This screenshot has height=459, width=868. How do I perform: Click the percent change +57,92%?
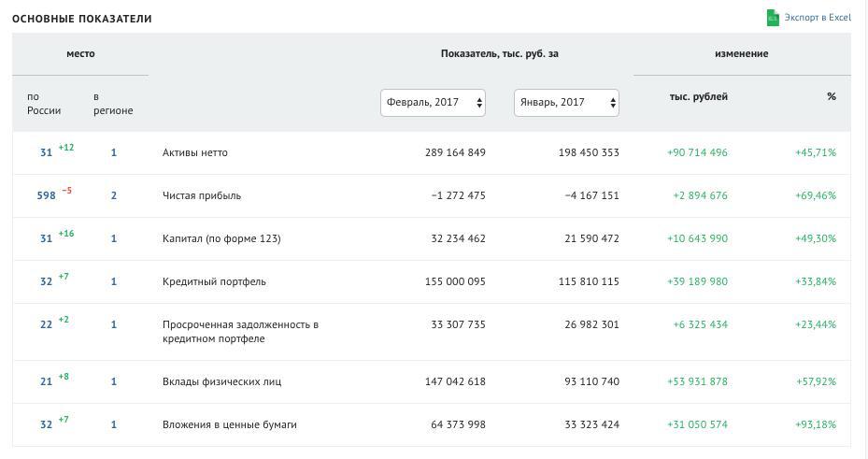816,381
